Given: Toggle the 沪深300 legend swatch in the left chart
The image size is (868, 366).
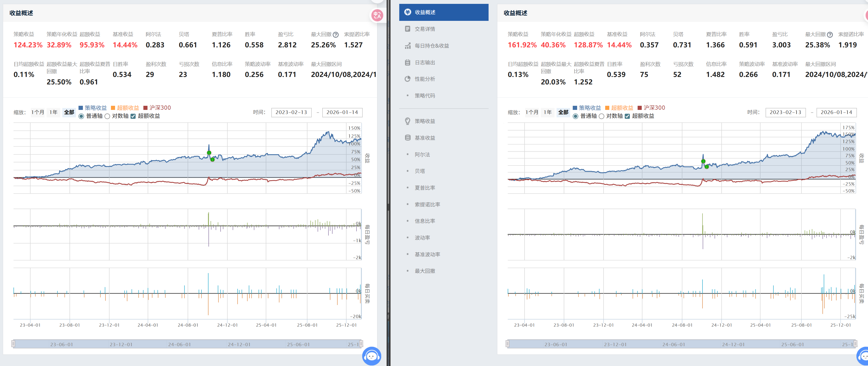Looking at the screenshot, I should [145, 108].
